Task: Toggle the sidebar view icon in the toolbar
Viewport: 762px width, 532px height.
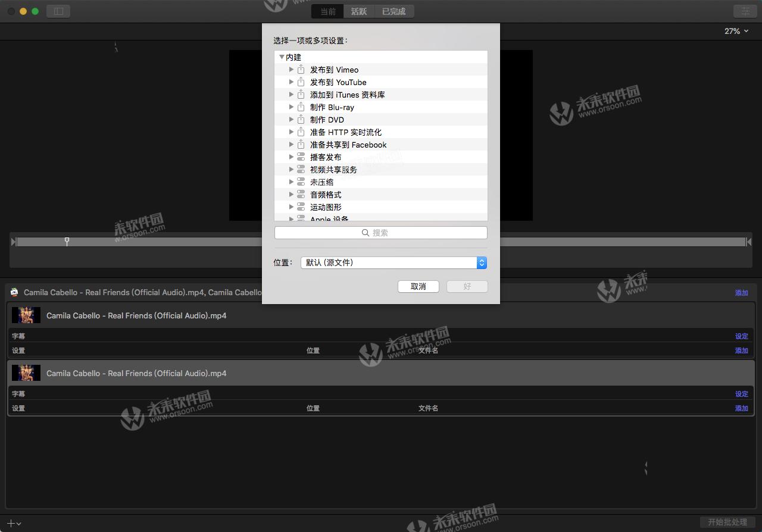Action: coord(58,10)
